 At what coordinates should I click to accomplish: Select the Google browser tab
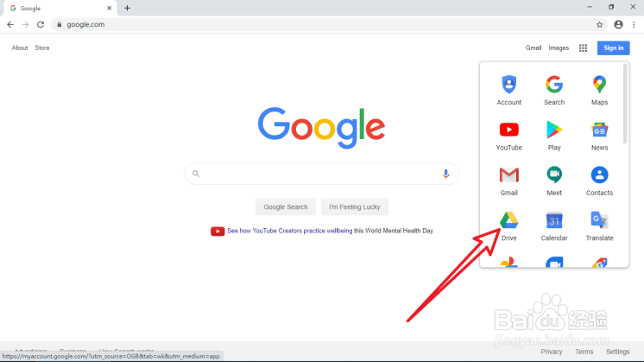[x=59, y=9]
